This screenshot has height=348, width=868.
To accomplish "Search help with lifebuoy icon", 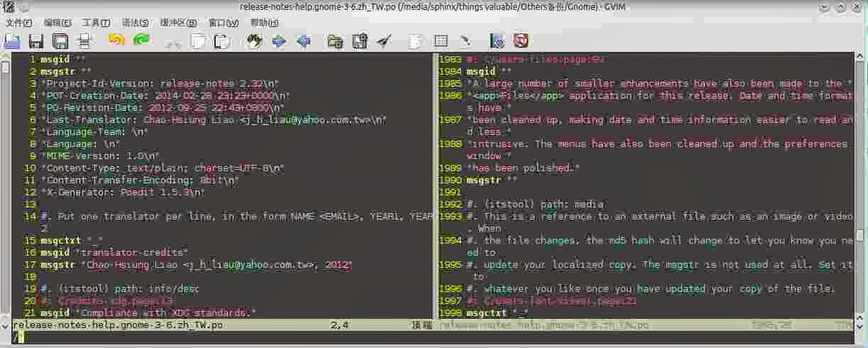I will (522, 41).
